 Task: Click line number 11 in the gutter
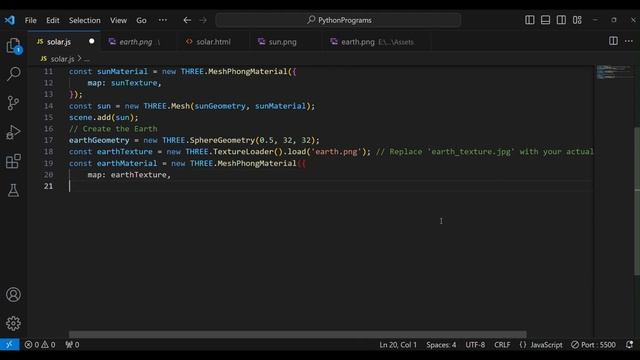[49, 71]
